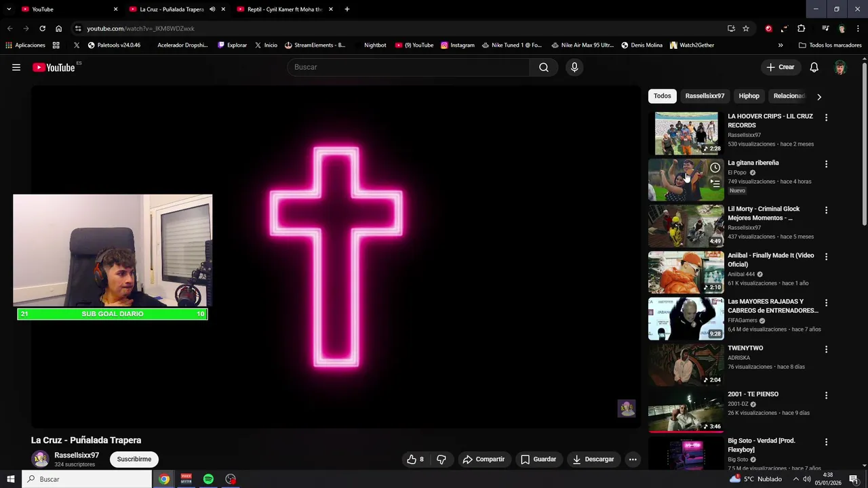Open Chrome from the taskbar
Image resolution: width=868 pixels, height=488 pixels.
[x=164, y=479]
